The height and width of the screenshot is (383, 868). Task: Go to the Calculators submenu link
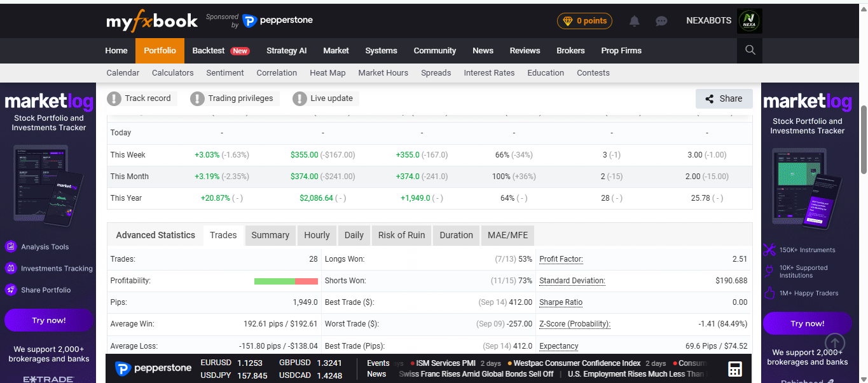172,73
